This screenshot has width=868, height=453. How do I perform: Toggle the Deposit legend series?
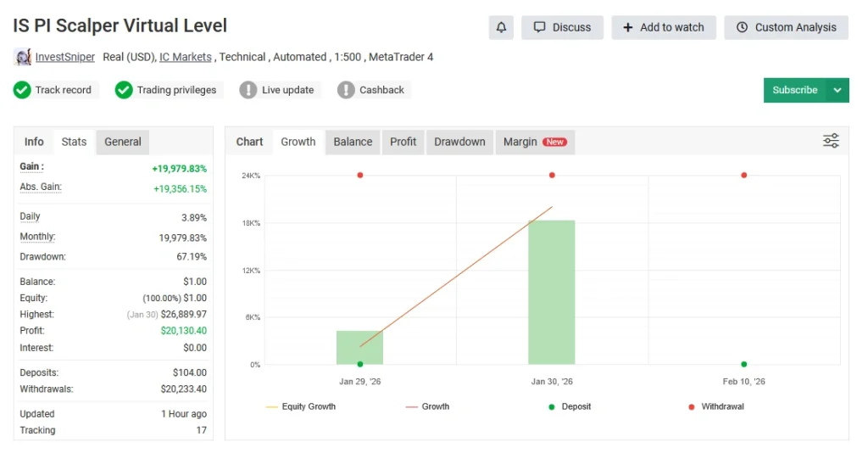click(570, 406)
